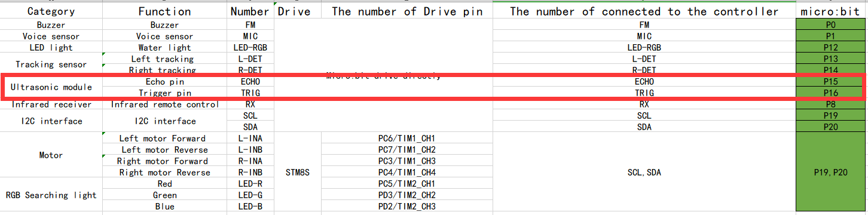Select the LED-RGB number cell
The width and height of the screenshot is (868, 215).
(250, 47)
